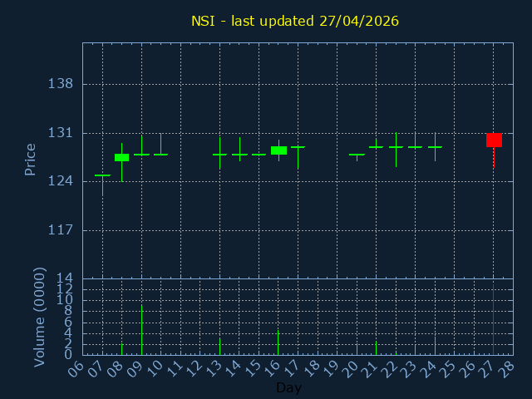The width and height of the screenshot is (532, 399).
Task: Click the '27' day tick label on x-axis
Action: pyautogui.click(x=487, y=368)
